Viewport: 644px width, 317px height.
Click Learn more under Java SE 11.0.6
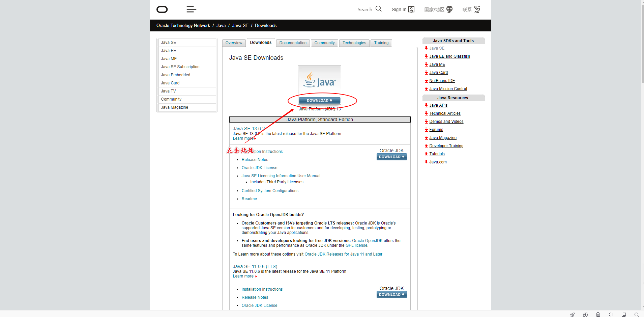[245, 276]
